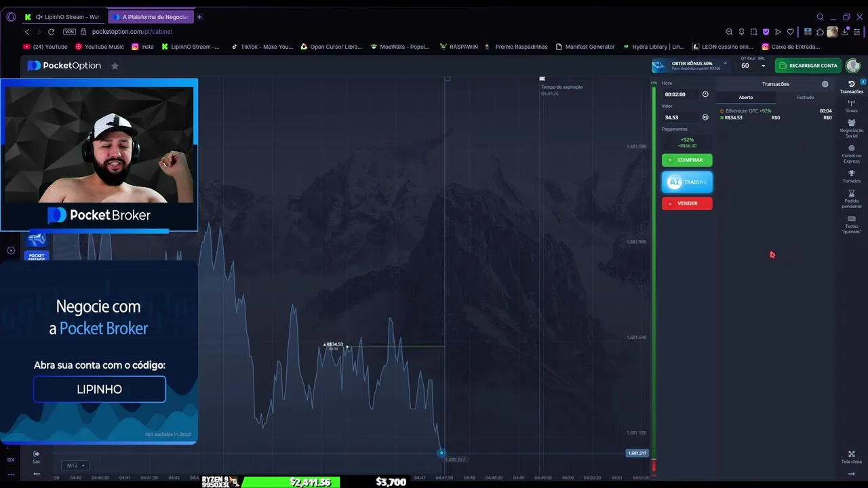This screenshot has height=488, width=868.
Task: Open the user profile avatar
Action: pos(853,66)
